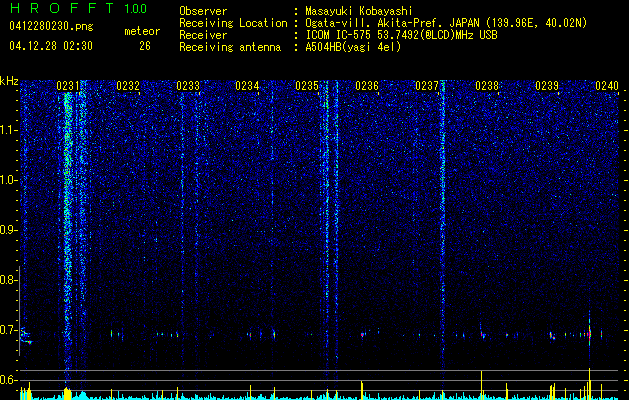Click the 0239 time marker
This screenshot has height=400, width=629.
coord(547,86)
